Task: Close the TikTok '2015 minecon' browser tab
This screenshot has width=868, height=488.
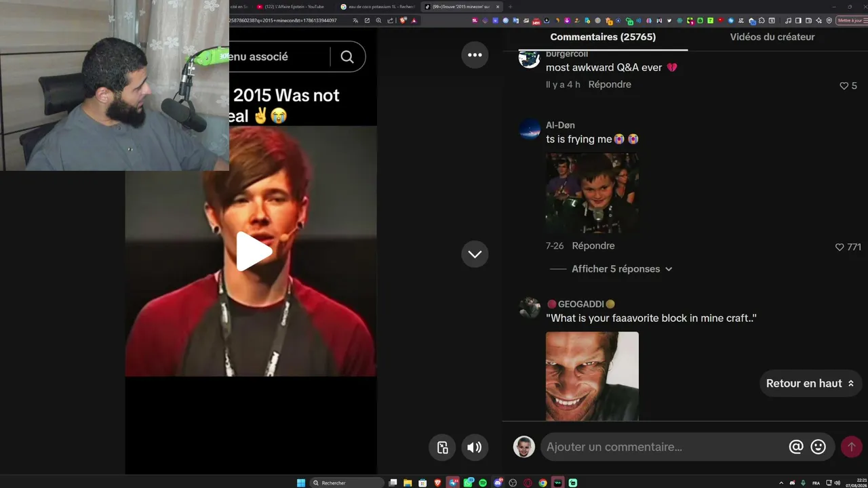Action: click(x=498, y=7)
